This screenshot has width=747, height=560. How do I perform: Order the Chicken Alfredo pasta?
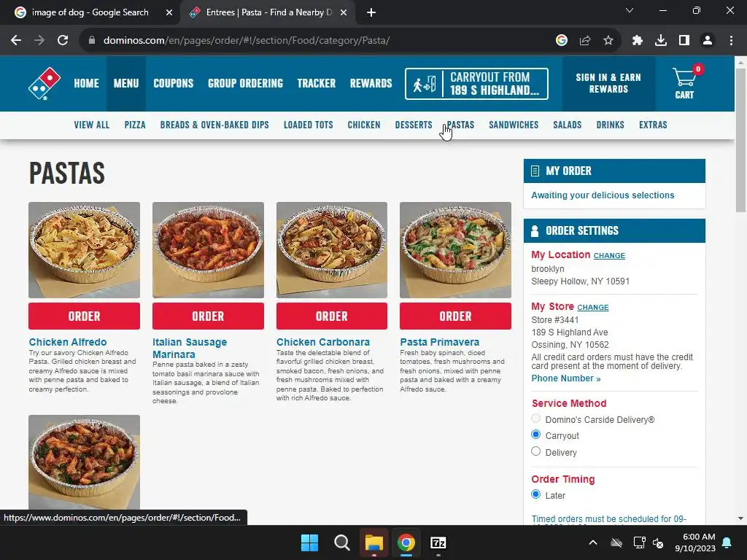85,316
